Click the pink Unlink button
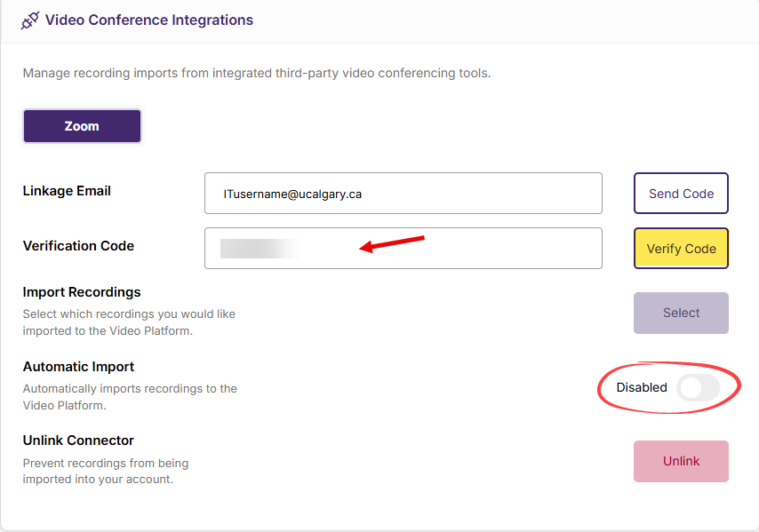The height and width of the screenshot is (532, 759). 681,461
